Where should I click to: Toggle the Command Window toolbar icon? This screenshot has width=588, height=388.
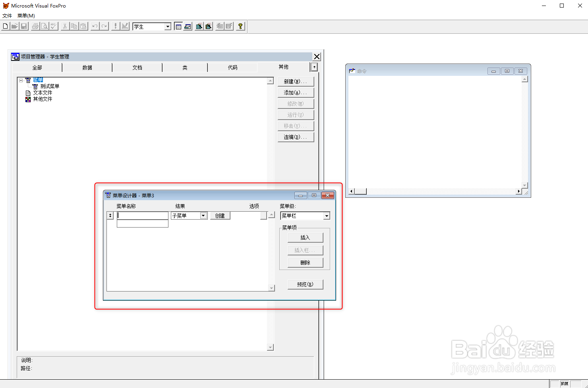(178, 26)
